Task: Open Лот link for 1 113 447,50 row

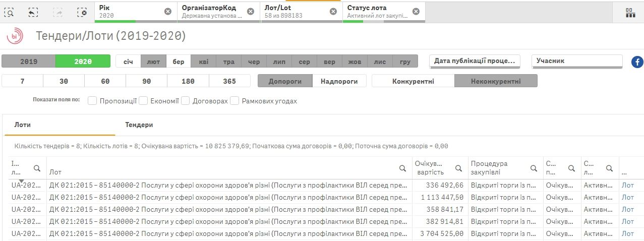Action: click(x=627, y=197)
